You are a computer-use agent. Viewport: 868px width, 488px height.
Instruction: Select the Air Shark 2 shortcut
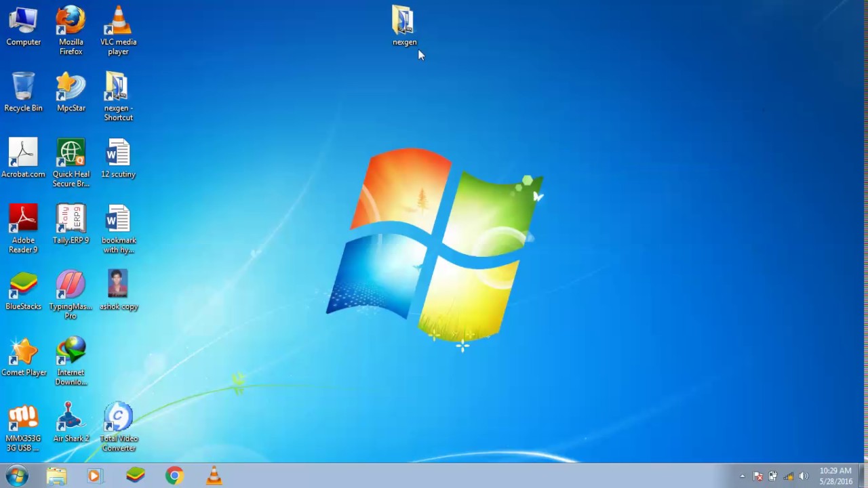71,423
